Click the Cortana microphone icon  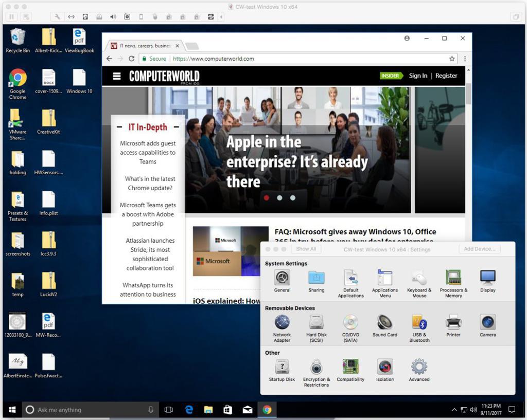(151, 410)
